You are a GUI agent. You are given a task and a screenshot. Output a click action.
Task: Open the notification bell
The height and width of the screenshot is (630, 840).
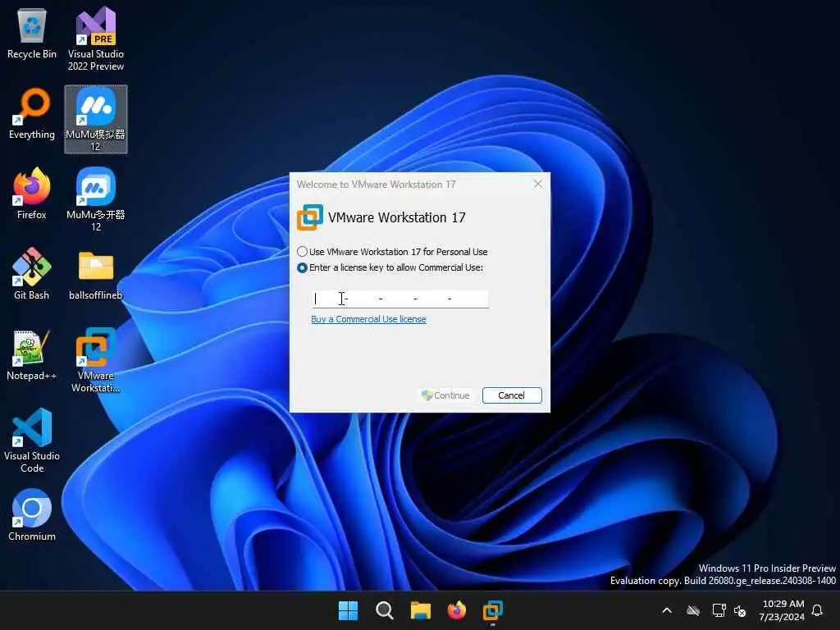(x=817, y=610)
